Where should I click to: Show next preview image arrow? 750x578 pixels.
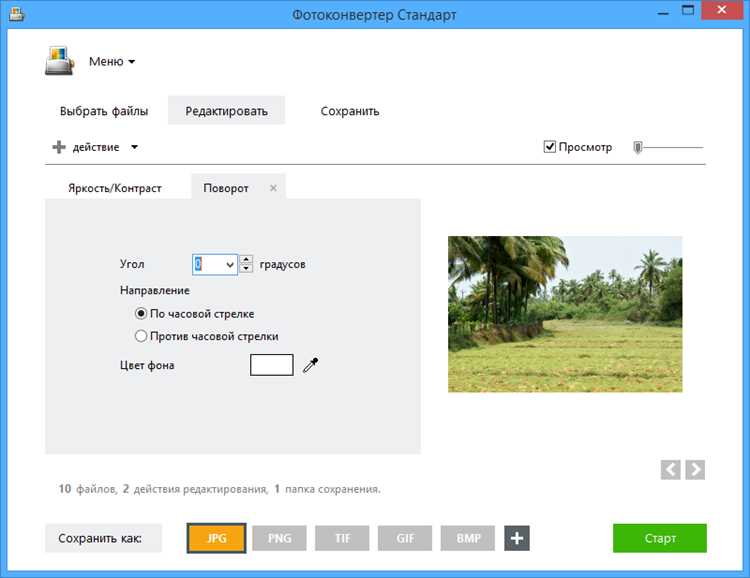tap(695, 470)
